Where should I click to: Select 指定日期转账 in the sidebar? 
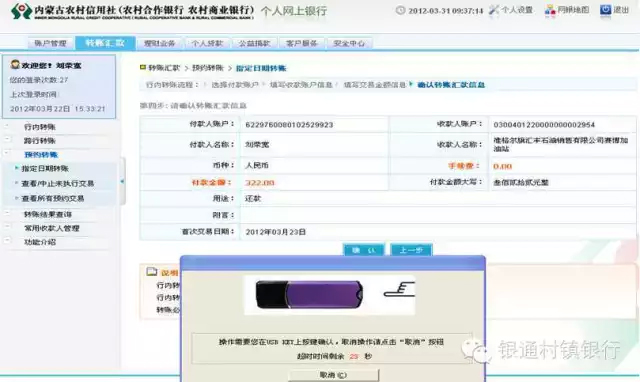tap(45, 169)
